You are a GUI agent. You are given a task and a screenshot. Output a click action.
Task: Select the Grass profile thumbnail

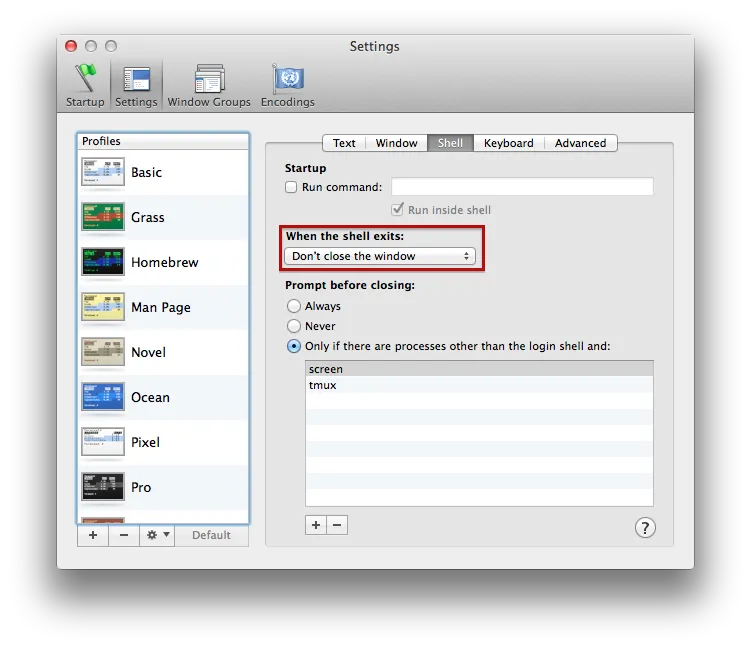point(103,216)
